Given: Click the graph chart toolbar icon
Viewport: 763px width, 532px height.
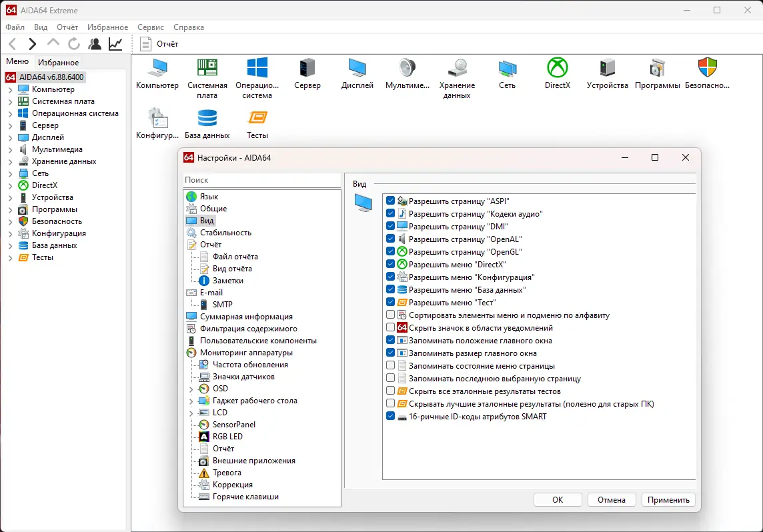Looking at the screenshot, I should click(x=115, y=44).
